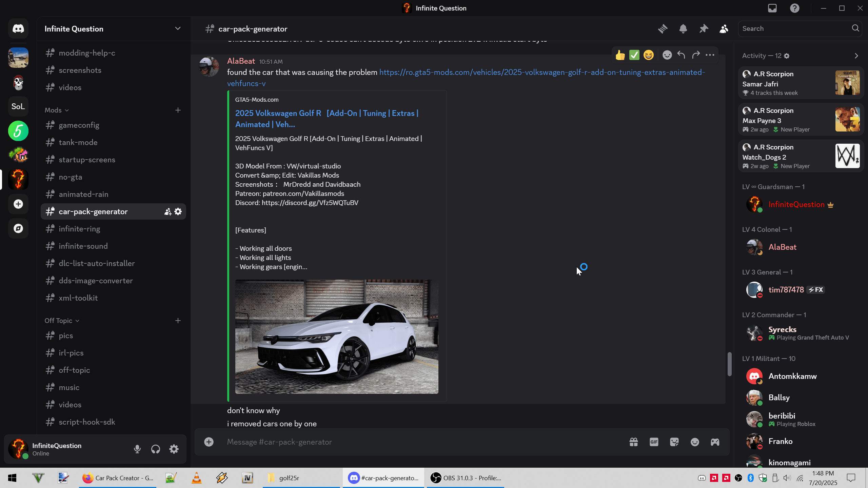868x488 pixels.
Task: Open Help question mark icon
Action: pyautogui.click(x=795, y=8)
